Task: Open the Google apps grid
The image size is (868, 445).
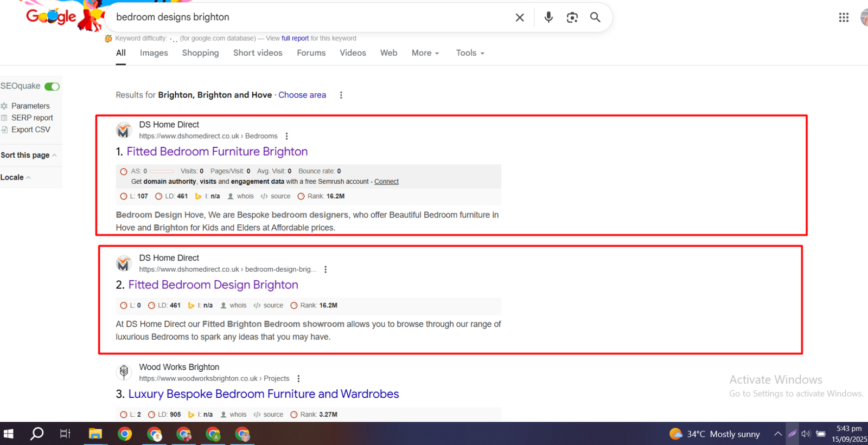Action: [843, 17]
